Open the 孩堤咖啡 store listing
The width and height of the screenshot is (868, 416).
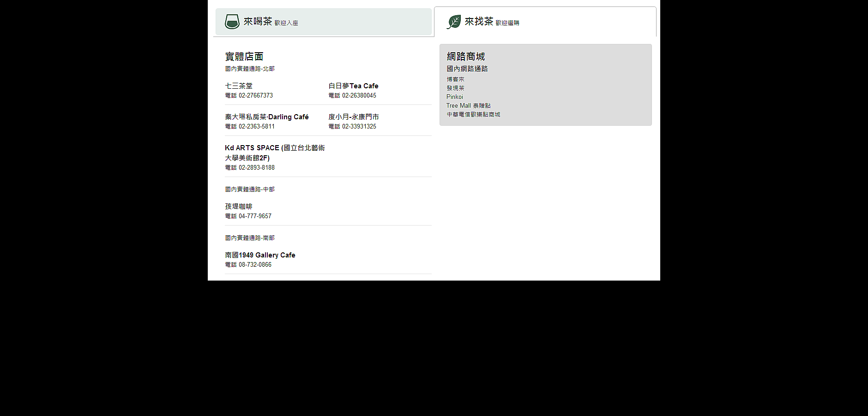coord(239,207)
